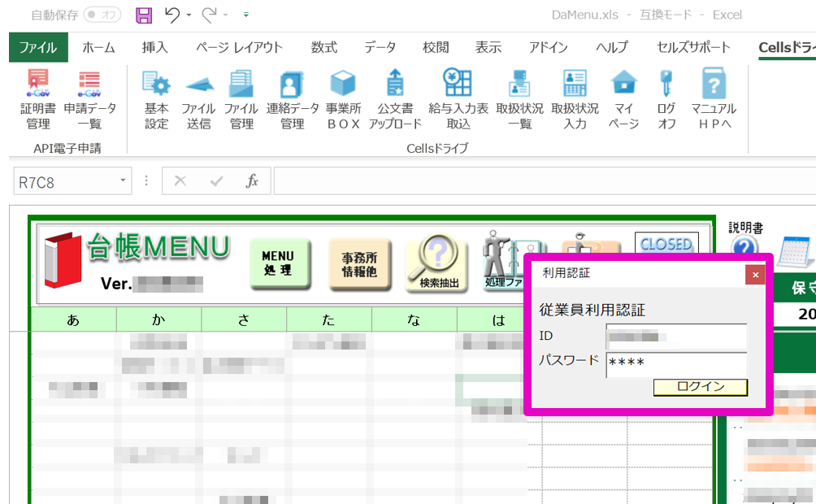Open the ヘルプ tab

[612, 47]
